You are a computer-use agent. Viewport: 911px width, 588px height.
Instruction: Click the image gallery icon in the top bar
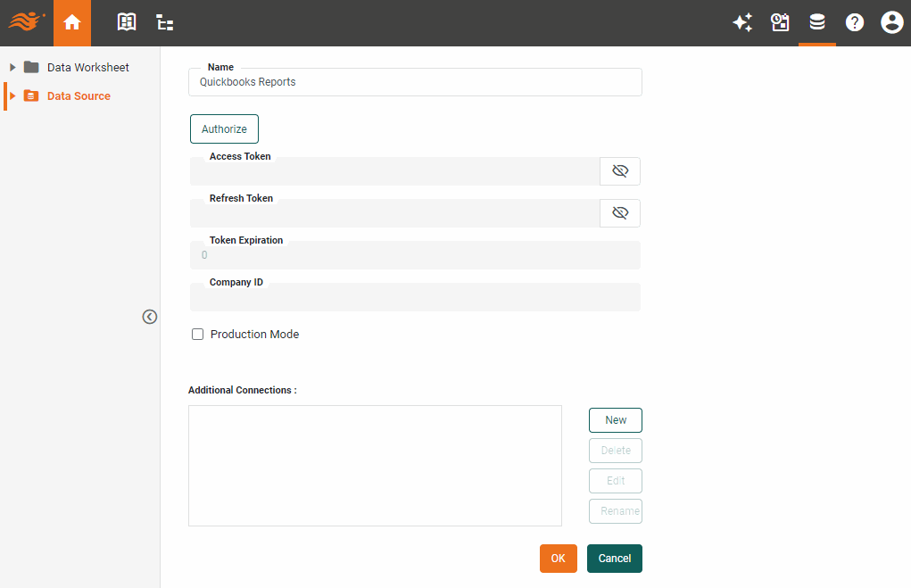click(x=780, y=22)
